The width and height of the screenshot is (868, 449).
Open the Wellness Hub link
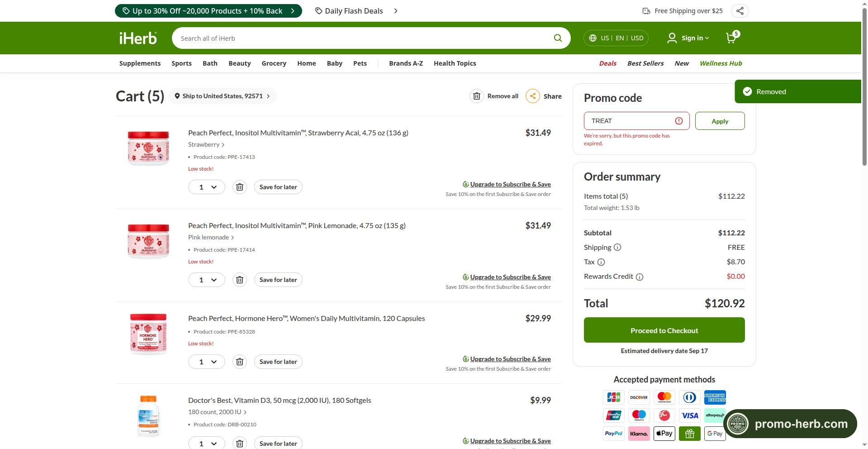pos(721,63)
